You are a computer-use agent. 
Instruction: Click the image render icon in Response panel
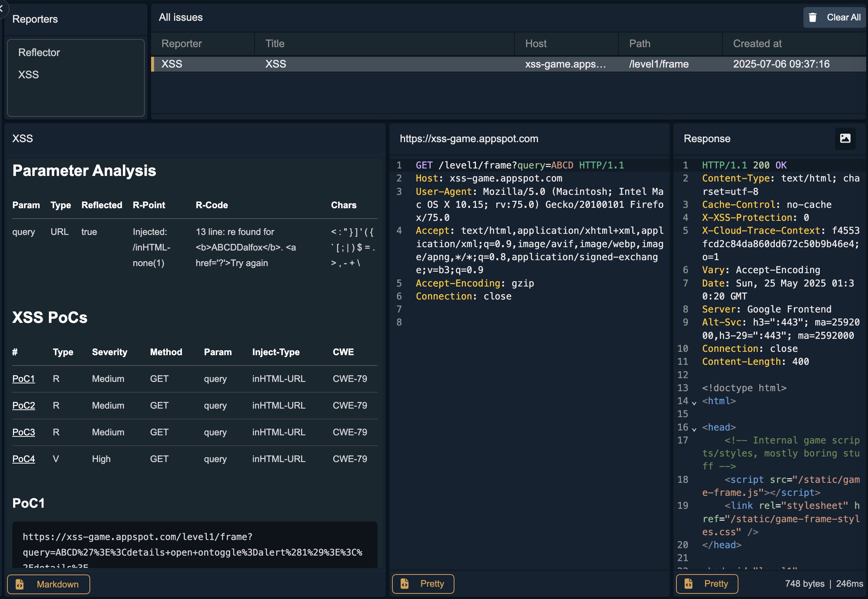point(845,138)
